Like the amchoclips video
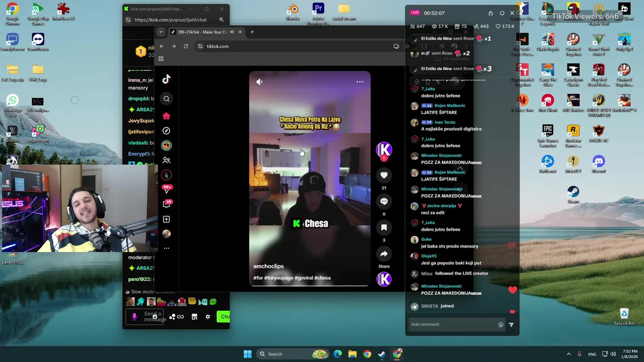 coord(384,175)
